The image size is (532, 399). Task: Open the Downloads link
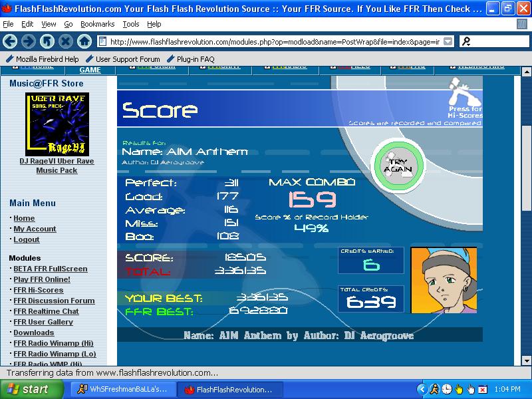(34, 332)
